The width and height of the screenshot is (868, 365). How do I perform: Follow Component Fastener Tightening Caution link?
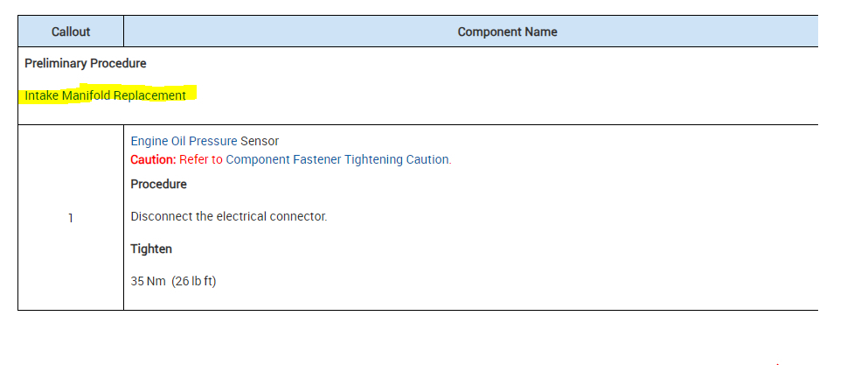click(338, 159)
